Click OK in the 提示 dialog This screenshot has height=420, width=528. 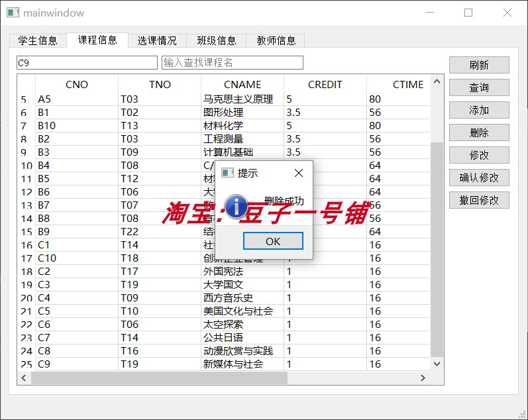273,241
